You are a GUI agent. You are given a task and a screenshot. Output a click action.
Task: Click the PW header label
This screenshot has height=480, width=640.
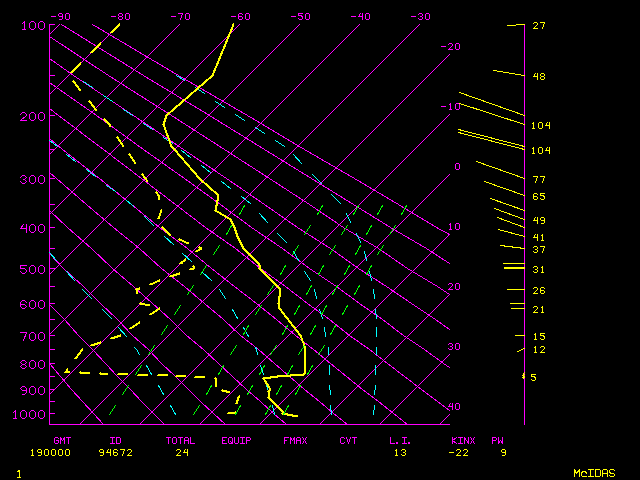click(497, 440)
